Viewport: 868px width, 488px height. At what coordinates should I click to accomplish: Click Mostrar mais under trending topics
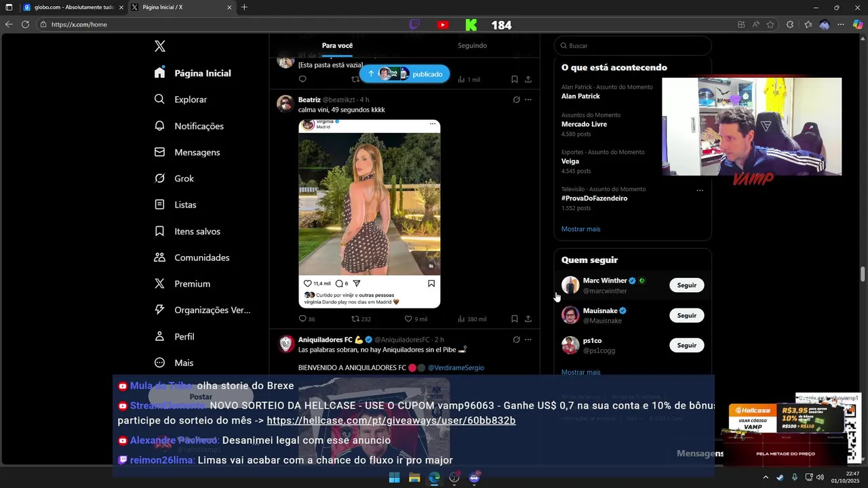click(x=580, y=229)
